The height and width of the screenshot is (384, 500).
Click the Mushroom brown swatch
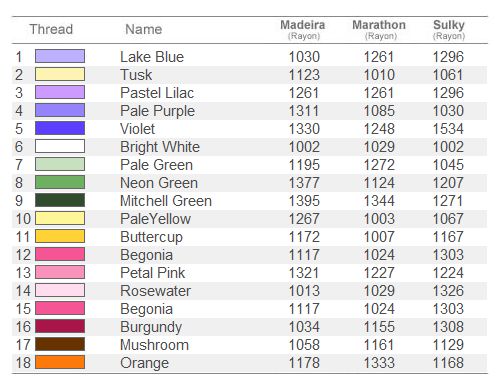pyautogui.click(x=60, y=344)
